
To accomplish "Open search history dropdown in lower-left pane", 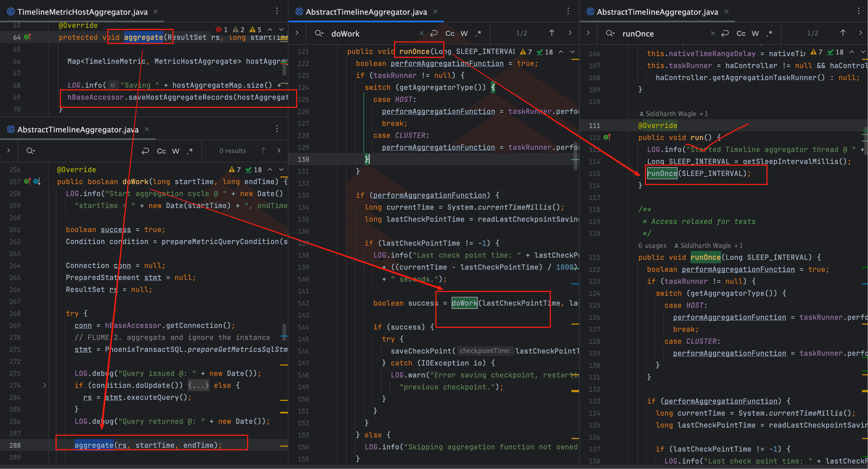I will tap(30, 151).
